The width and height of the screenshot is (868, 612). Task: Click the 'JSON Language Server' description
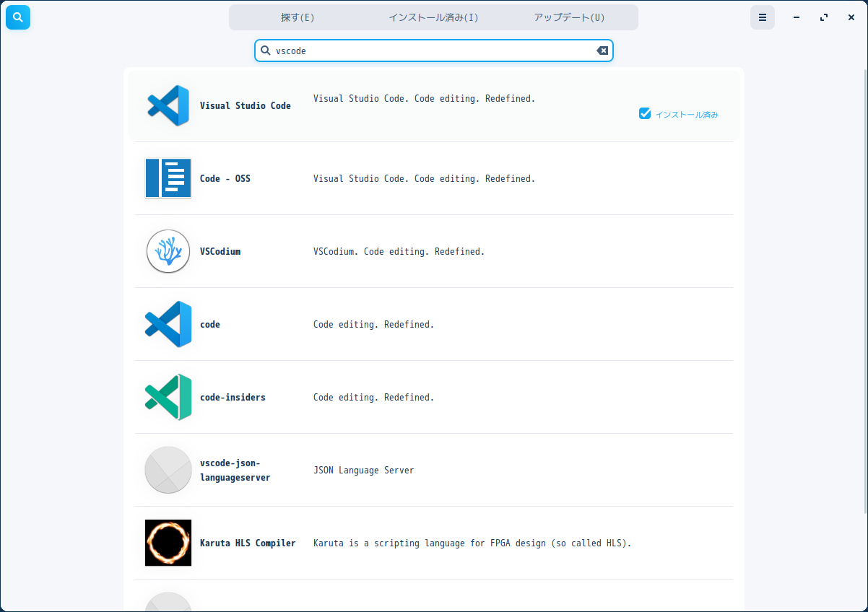pyautogui.click(x=364, y=470)
